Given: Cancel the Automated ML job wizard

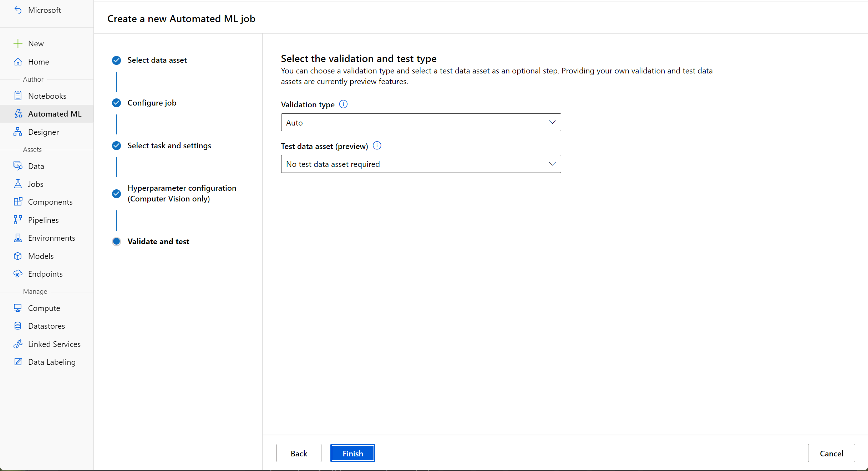Looking at the screenshot, I should 831,453.
